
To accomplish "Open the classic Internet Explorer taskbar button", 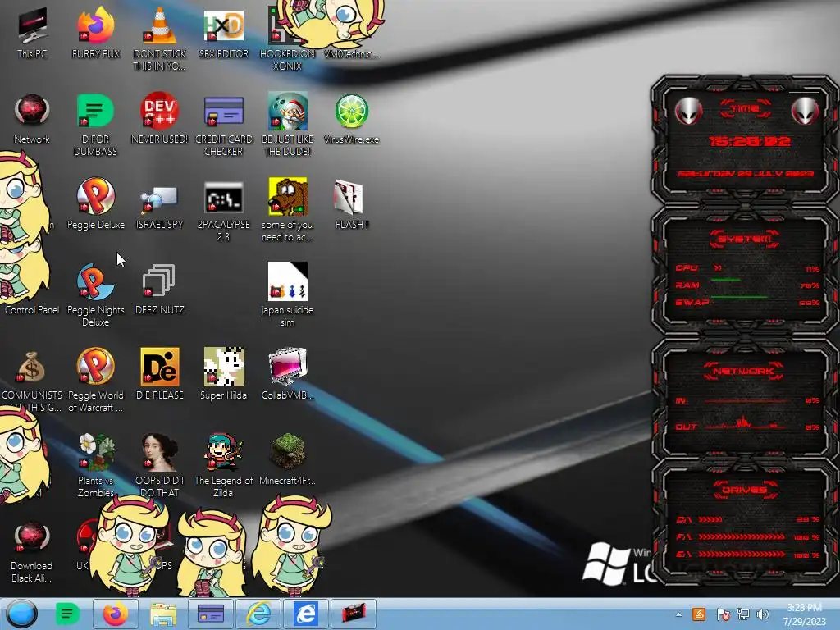I will click(x=258, y=614).
